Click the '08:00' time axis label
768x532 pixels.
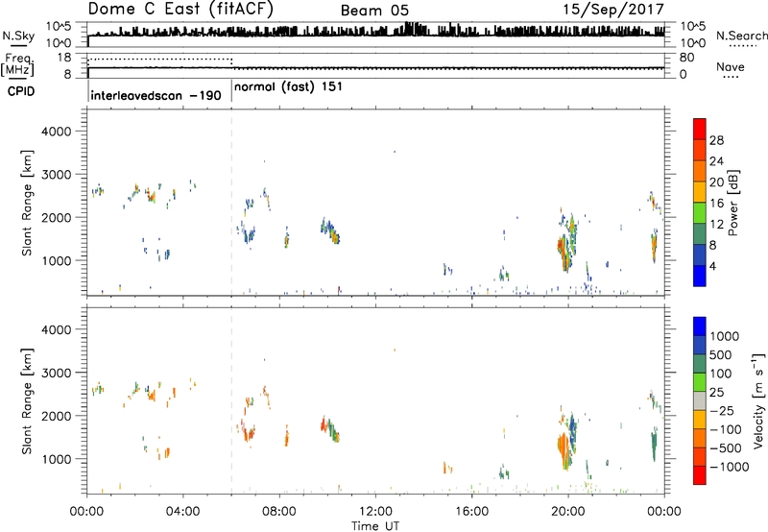click(x=279, y=512)
